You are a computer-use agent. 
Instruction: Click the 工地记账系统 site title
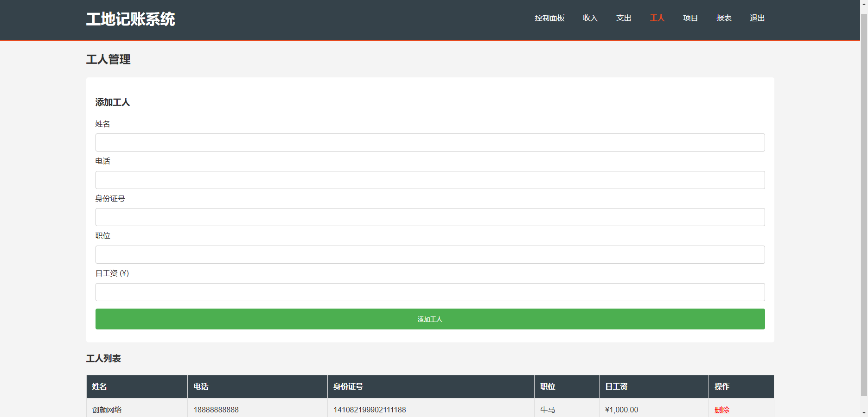point(130,19)
